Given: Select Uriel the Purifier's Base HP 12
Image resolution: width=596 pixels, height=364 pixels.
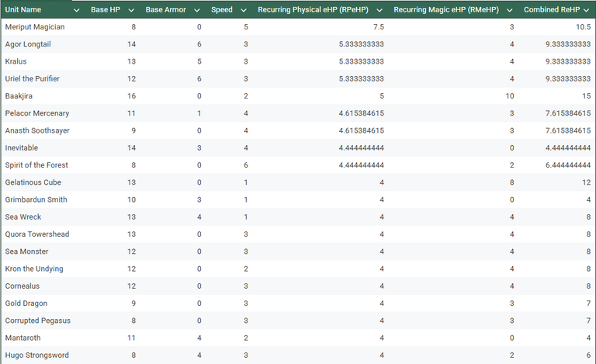Looking at the screenshot, I should [x=131, y=78].
